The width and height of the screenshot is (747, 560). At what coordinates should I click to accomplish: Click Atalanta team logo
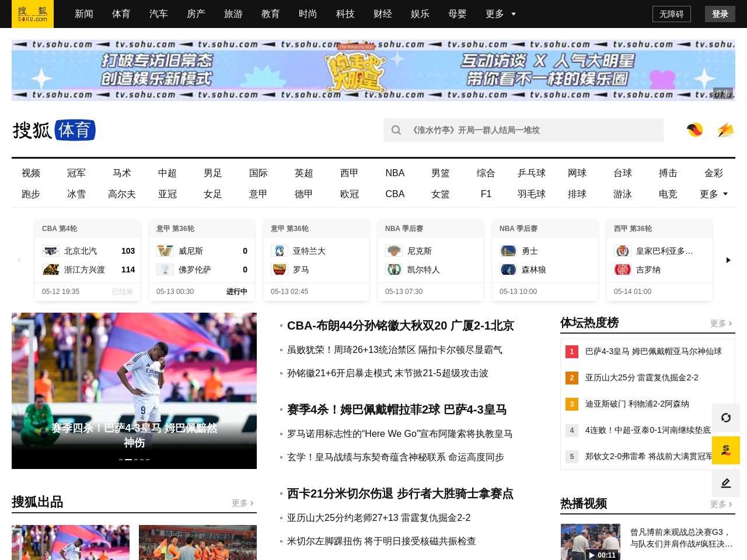click(x=280, y=251)
